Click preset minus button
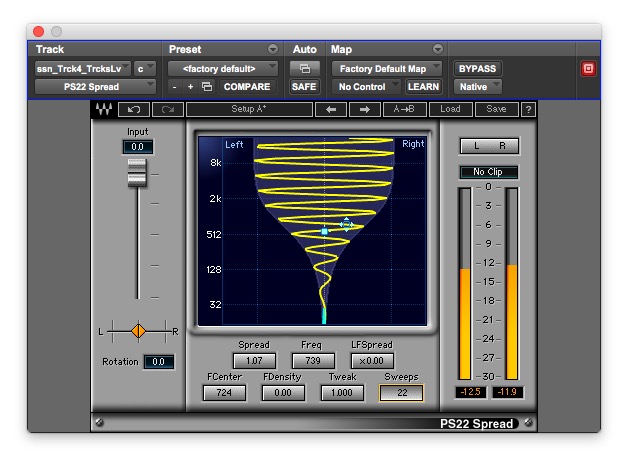The width and height of the screenshot is (628, 464). 174,87
